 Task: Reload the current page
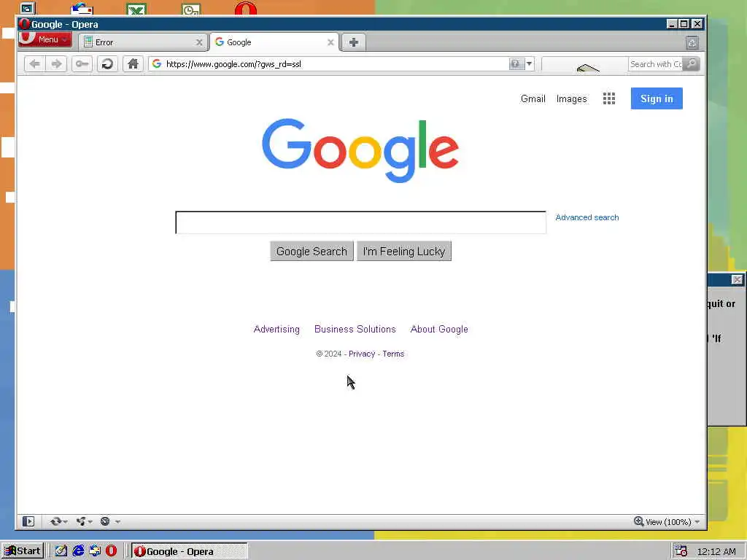coord(107,64)
